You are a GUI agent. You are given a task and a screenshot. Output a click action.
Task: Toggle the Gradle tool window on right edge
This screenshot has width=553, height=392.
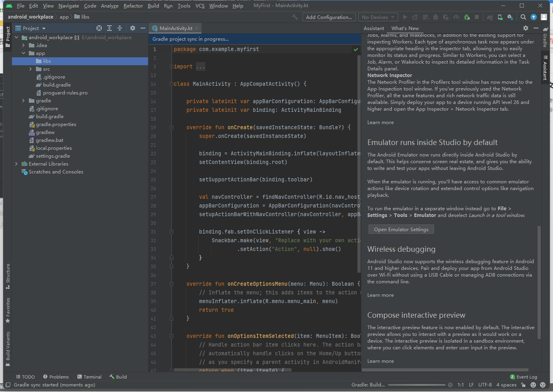[545, 38]
